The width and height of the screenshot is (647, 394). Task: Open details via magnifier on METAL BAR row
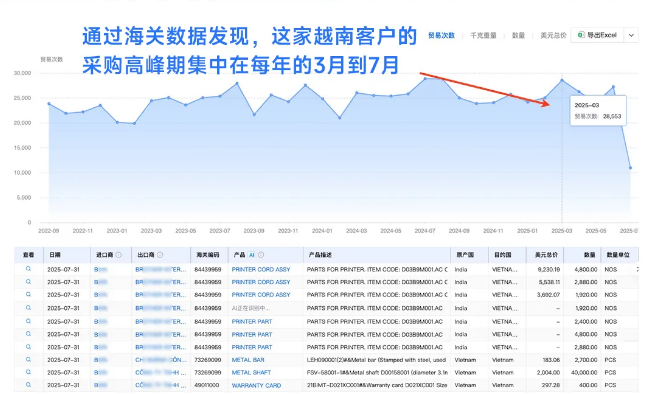pos(28,360)
